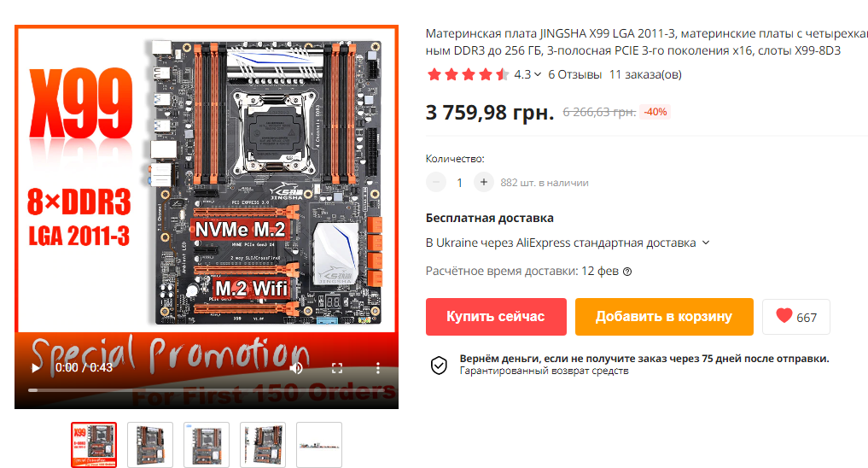The height and width of the screenshot is (468, 868).
Task: Select second motherboard thumbnail
Action: coord(150,445)
